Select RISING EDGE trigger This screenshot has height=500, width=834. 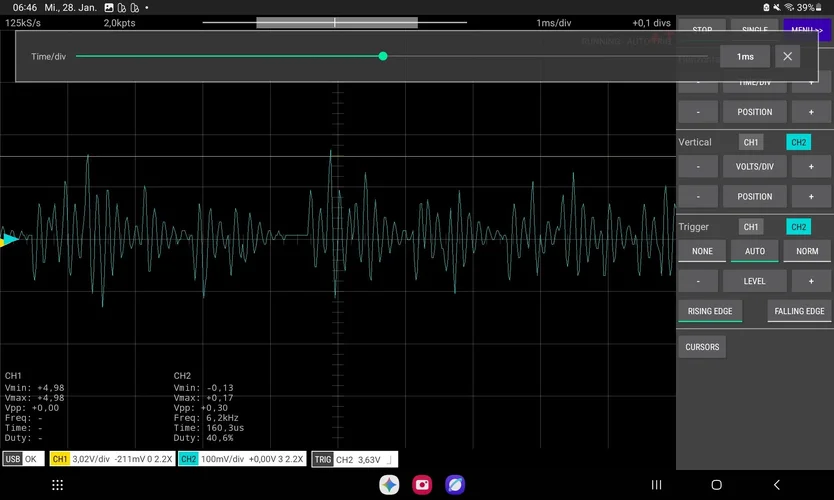click(x=710, y=311)
